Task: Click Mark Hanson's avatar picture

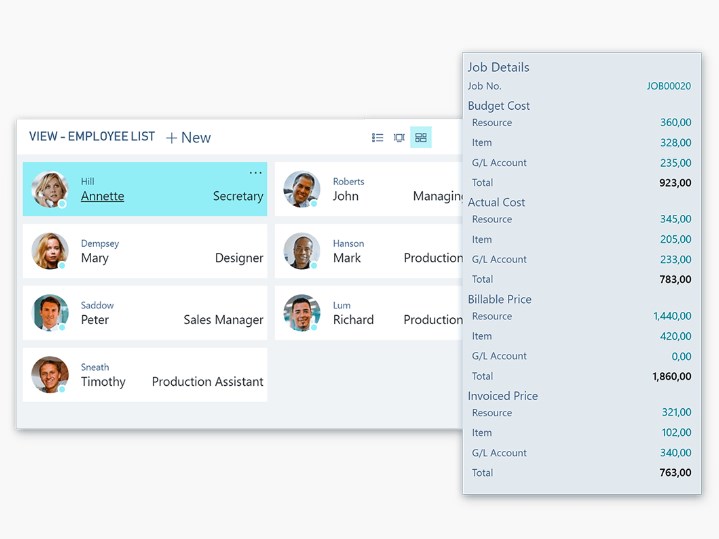Action: pyautogui.click(x=301, y=251)
